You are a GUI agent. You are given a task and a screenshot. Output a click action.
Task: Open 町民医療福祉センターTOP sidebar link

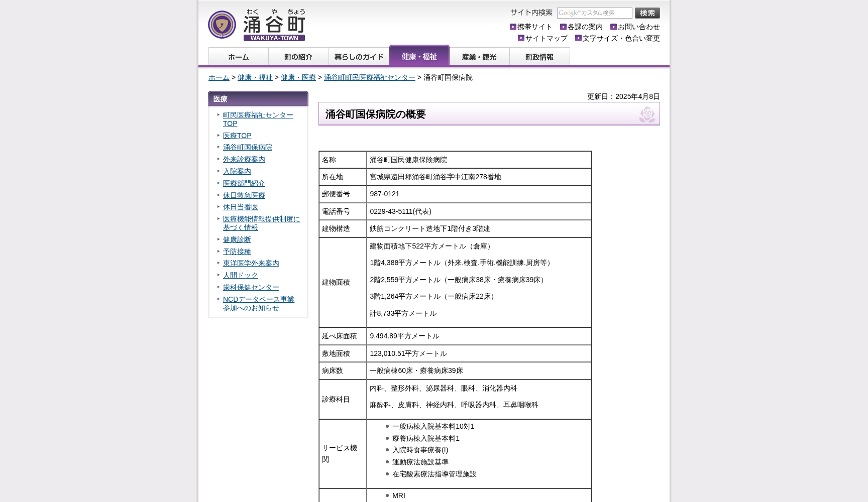pos(258,119)
